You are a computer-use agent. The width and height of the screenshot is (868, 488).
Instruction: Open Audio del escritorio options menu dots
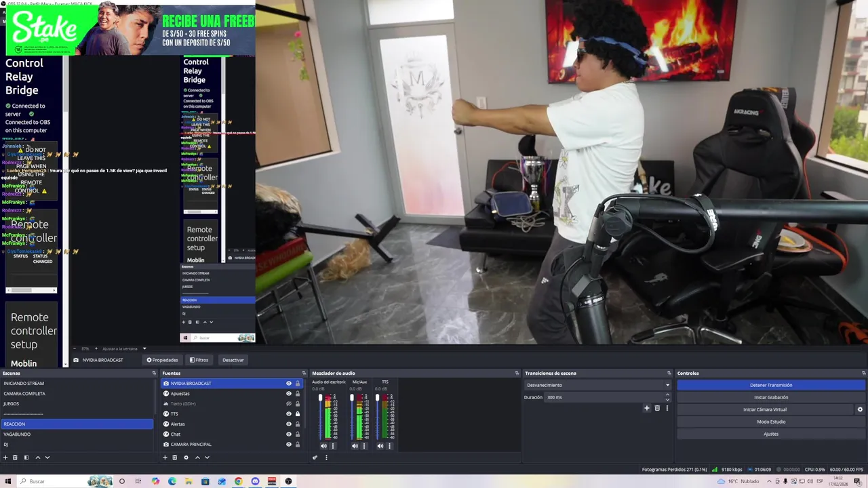pos(332,446)
